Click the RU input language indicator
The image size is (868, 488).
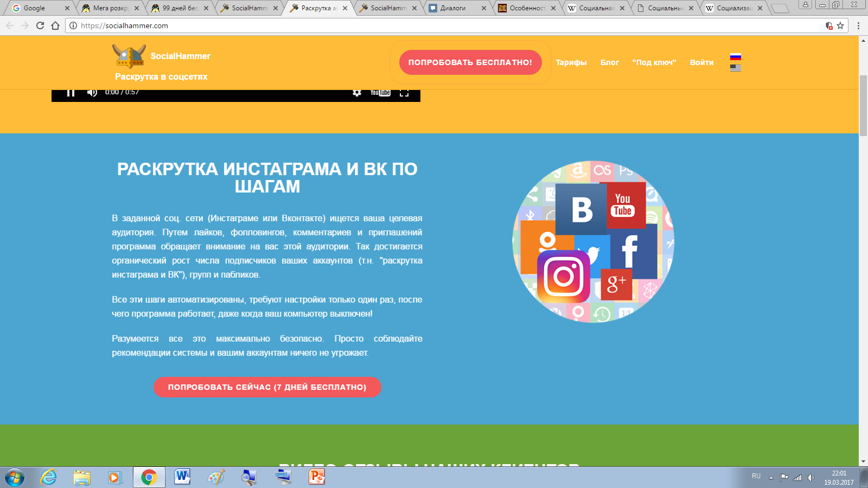756,476
